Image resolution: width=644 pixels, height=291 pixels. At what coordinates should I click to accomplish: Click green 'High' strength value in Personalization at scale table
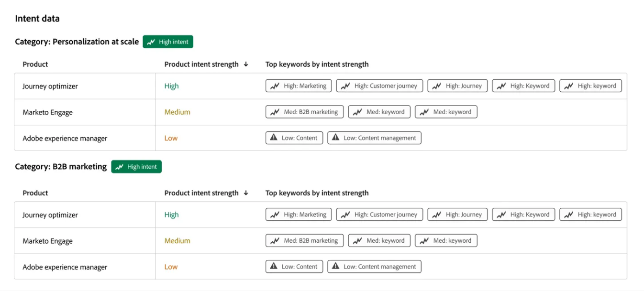171,86
